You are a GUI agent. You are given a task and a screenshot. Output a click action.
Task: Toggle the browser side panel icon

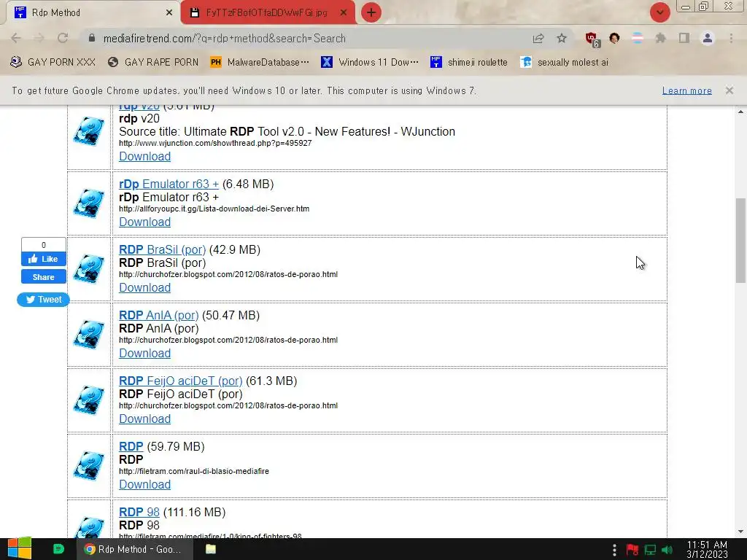click(684, 38)
